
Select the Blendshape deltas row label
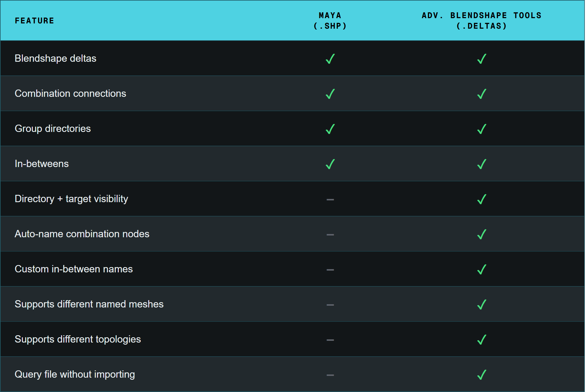click(x=56, y=59)
